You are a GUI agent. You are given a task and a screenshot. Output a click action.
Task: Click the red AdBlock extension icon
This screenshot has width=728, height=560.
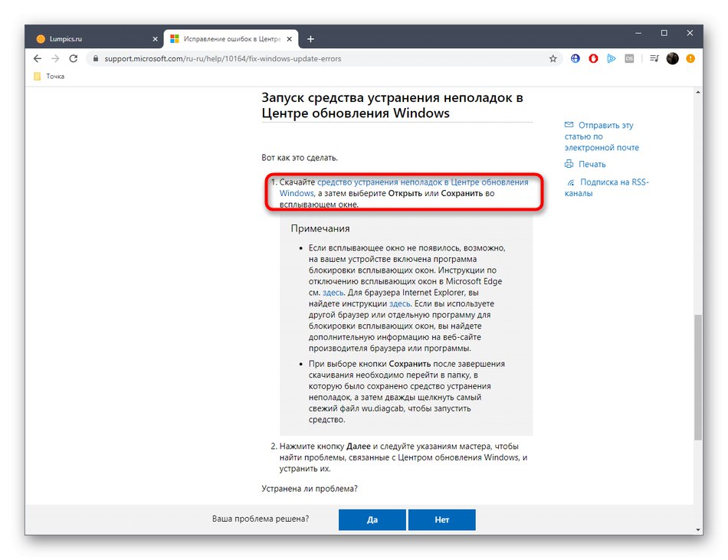point(593,58)
